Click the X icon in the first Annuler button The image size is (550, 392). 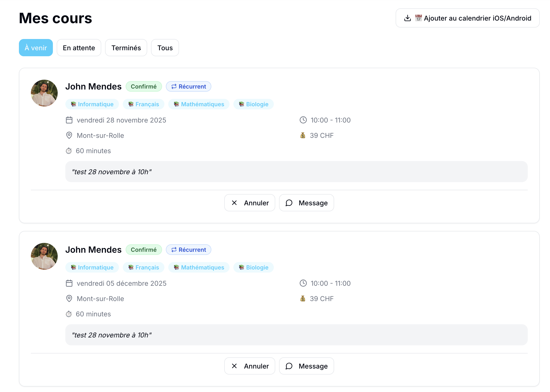[234, 203]
